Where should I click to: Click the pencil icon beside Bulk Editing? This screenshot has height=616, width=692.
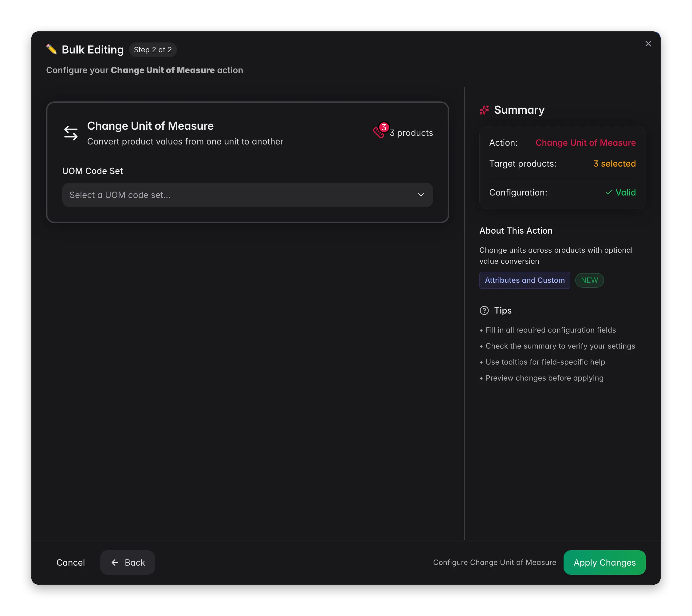tap(51, 49)
